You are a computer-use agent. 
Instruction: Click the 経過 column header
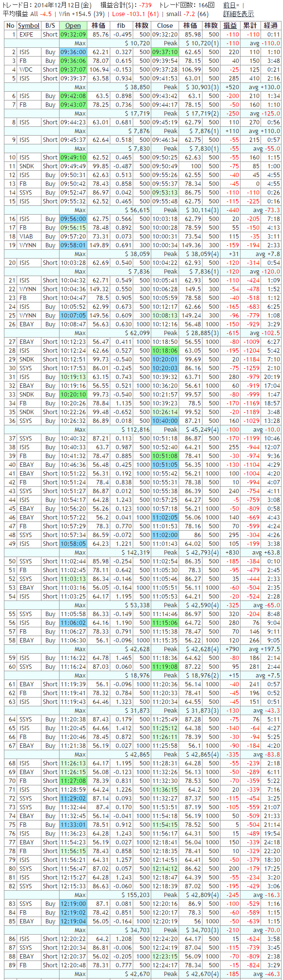pos(271,26)
